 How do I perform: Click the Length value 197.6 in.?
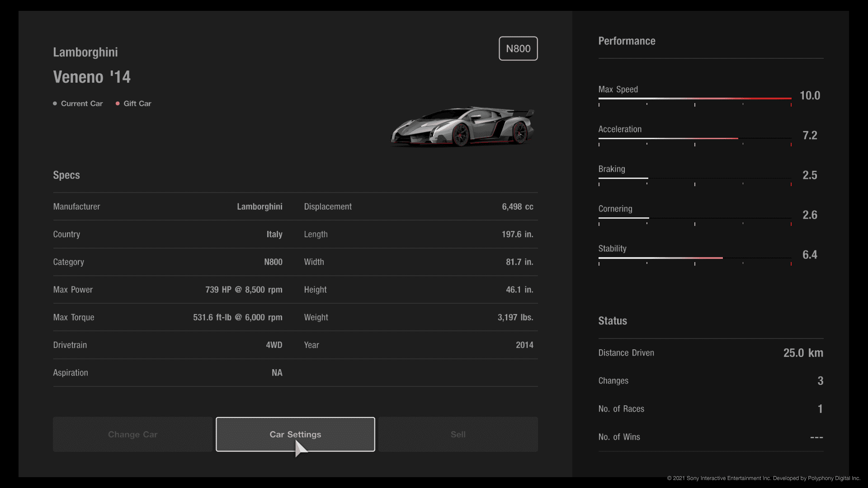click(x=517, y=234)
